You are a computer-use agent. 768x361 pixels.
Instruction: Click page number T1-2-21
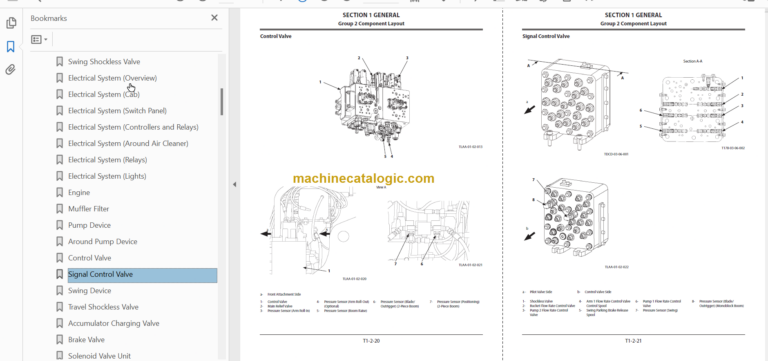[x=633, y=341]
